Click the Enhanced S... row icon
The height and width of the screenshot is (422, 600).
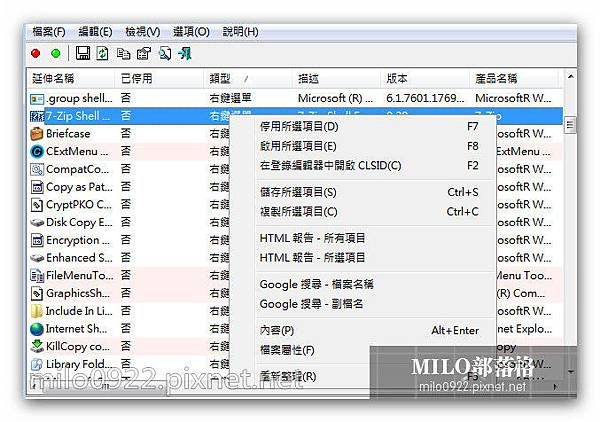click(x=37, y=258)
